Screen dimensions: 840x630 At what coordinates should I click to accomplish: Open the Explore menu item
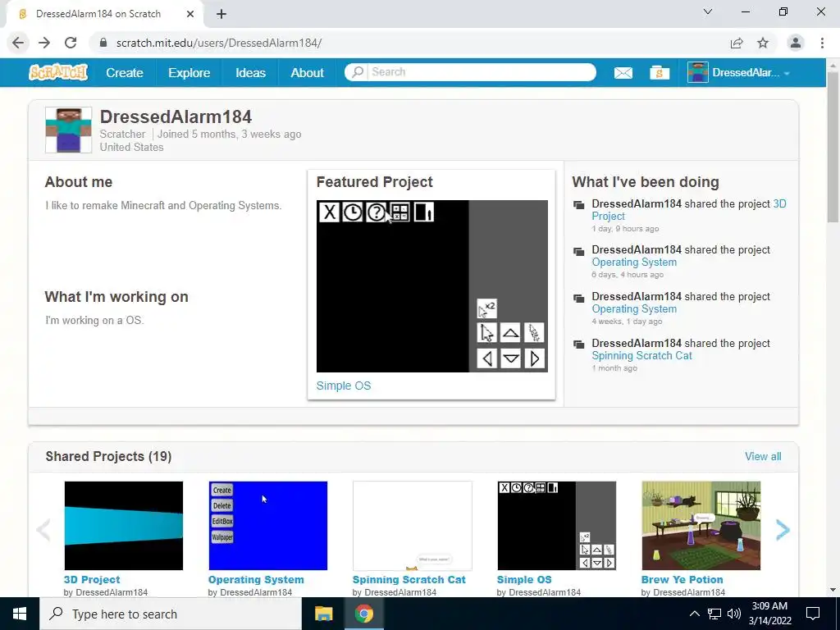[189, 72]
